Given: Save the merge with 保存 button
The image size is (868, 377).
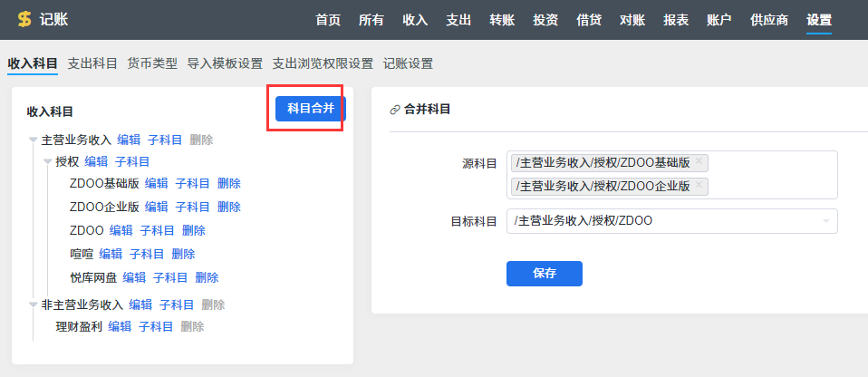Looking at the screenshot, I should click(x=544, y=274).
